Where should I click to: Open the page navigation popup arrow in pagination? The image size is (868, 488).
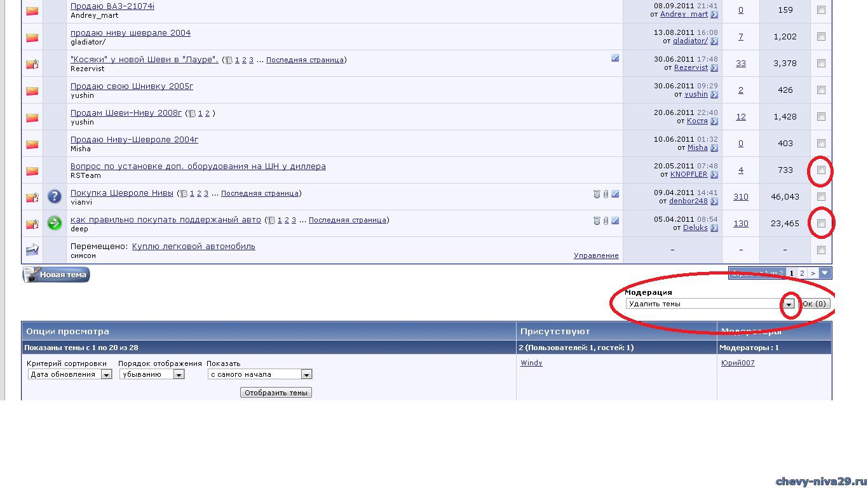[825, 273]
